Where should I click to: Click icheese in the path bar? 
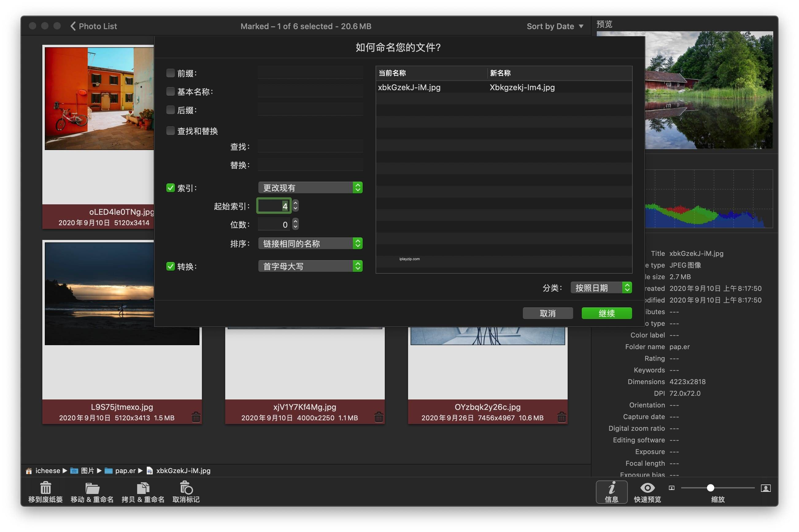48,471
